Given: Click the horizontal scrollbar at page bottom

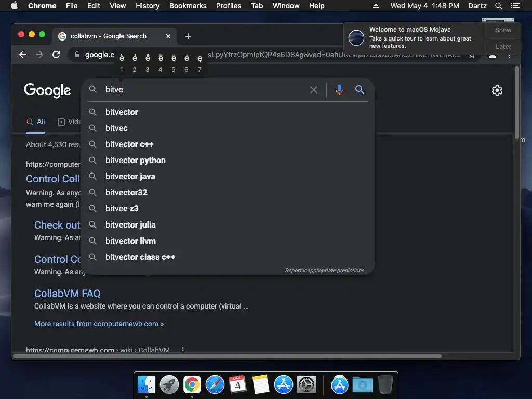Looking at the screenshot, I should click(228, 356).
